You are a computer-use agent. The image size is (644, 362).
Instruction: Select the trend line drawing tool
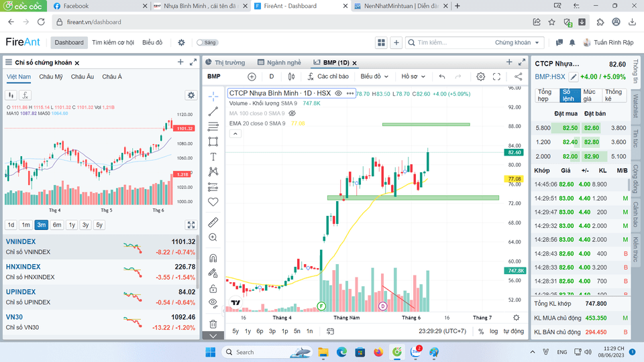click(x=213, y=111)
